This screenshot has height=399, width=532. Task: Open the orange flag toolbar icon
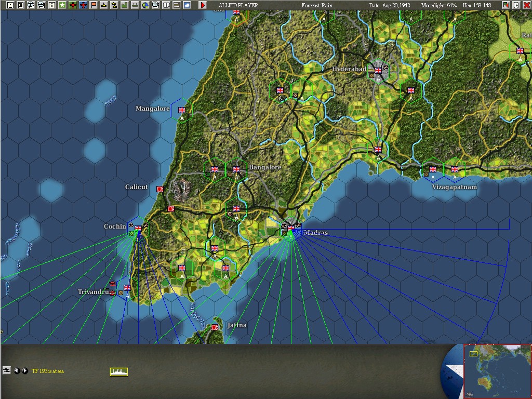(x=94, y=5)
